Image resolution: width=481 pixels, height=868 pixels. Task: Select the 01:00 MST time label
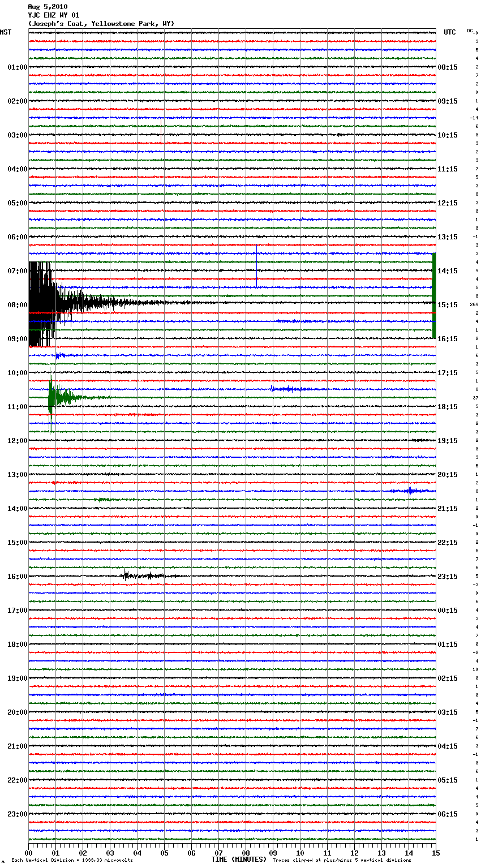click(18, 67)
